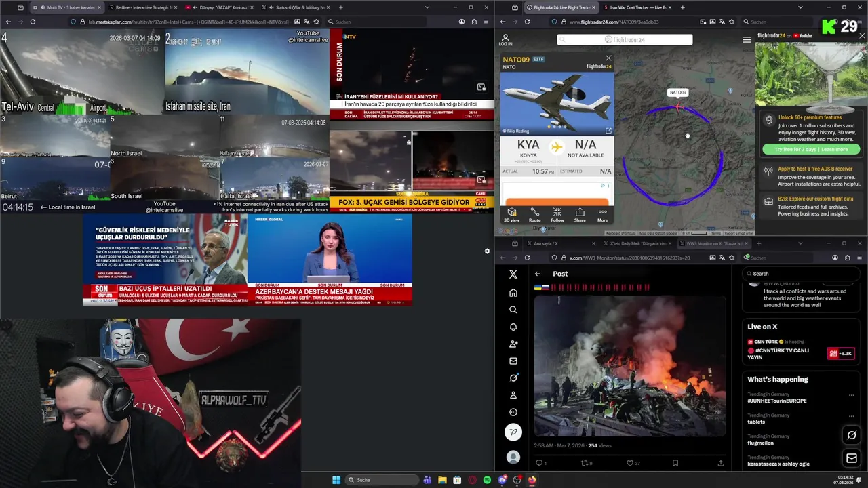Reply to the X post
This screenshot has width=868, height=488.
[540, 463]
